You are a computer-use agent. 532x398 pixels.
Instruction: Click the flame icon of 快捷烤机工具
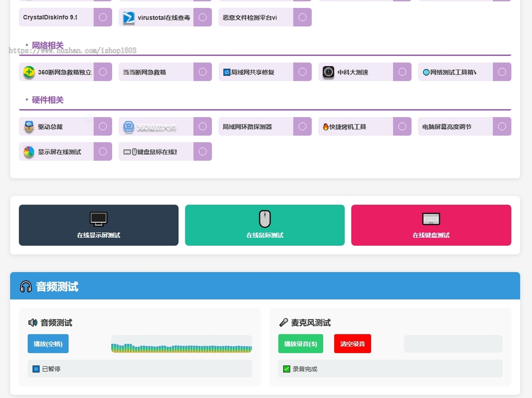(326, 127)
